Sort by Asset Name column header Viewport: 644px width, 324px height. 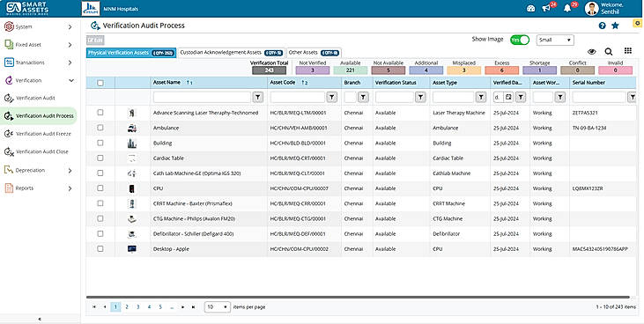[167, 83]
